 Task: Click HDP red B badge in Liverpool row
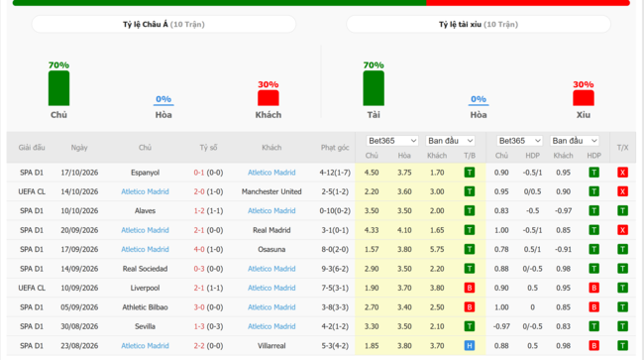tap(593, 288)
